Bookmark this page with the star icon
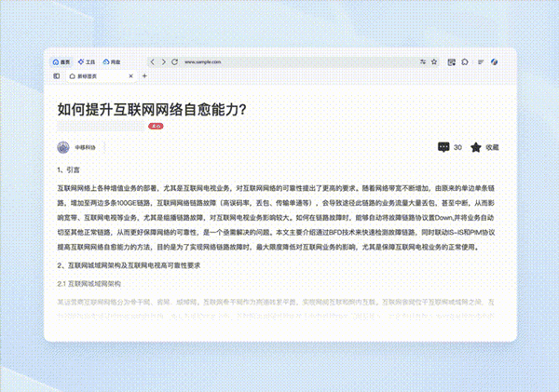The height and width of the screenshot is (392, 559). 434,61
